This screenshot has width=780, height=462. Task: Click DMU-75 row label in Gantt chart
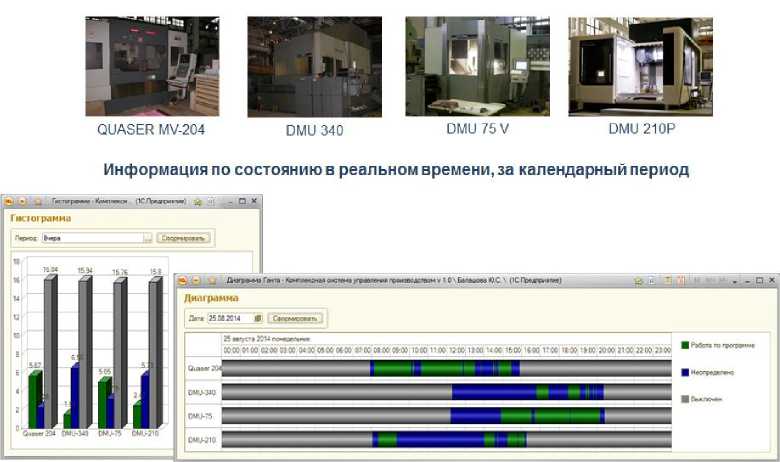200,416
